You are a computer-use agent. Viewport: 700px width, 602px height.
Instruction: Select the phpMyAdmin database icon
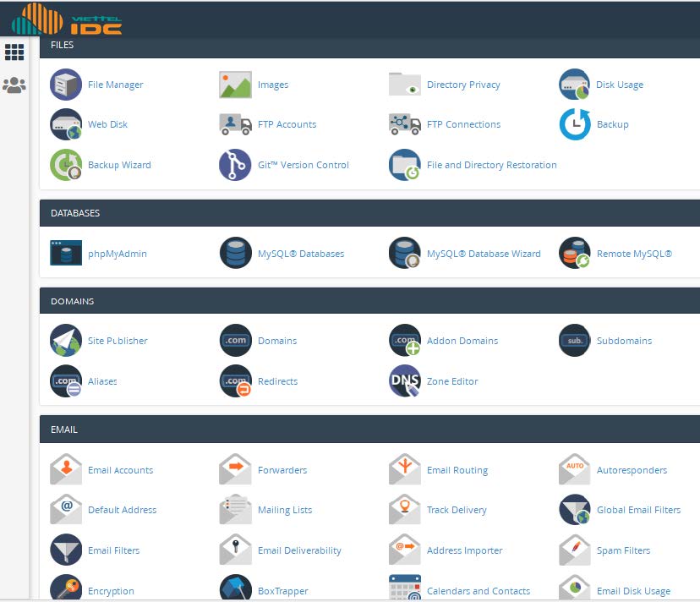[65, 253]
